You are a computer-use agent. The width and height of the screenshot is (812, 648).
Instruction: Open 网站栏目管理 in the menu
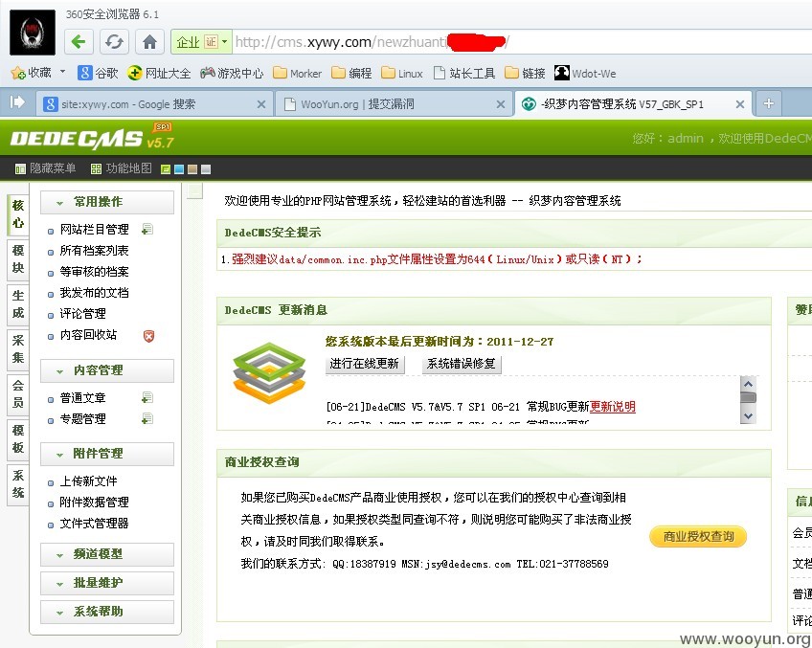click(x=94, y=230)
